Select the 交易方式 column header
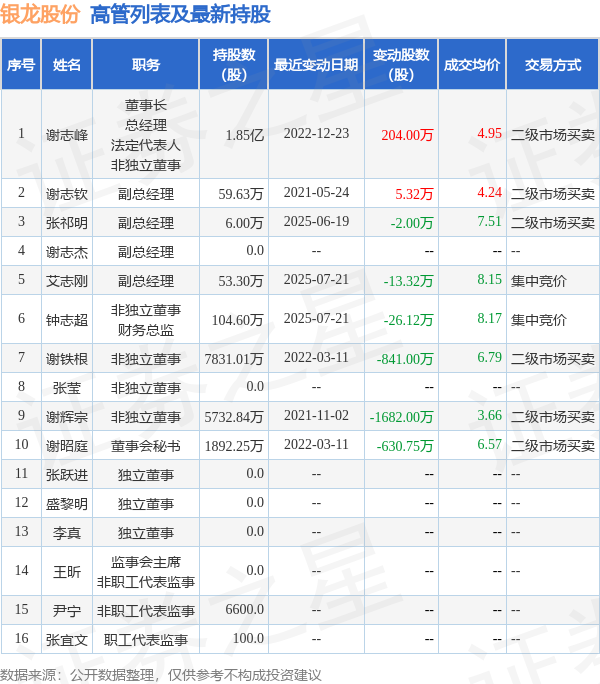This screenshot has height=684, width=600. pyautogui.click(x=553, y=65)
